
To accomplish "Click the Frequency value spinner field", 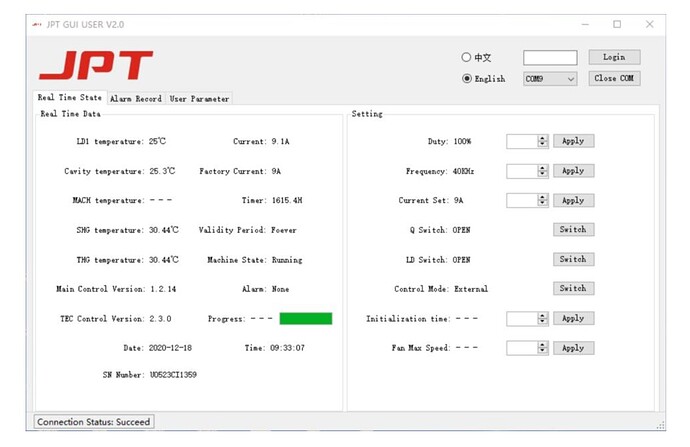I will [527, 171].
